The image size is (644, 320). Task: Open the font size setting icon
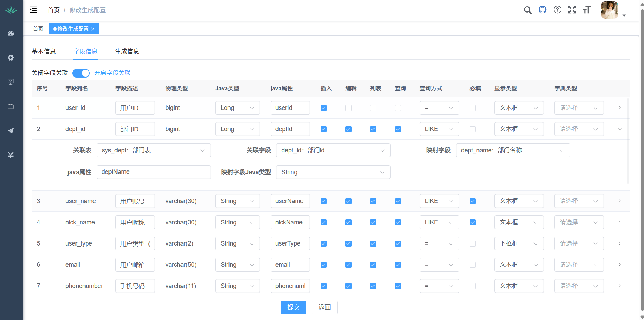tap(587, 10)
